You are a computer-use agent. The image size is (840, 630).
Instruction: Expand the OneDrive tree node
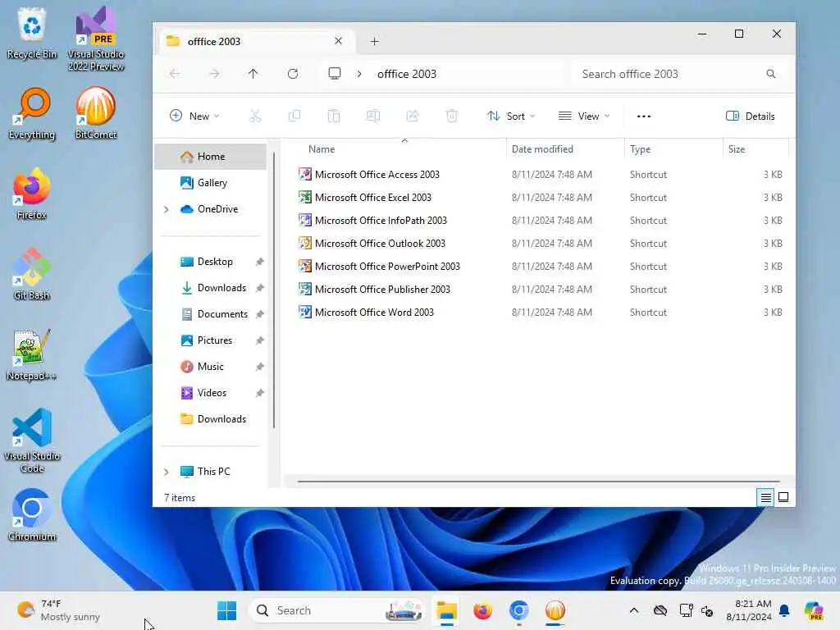point(166,209)
